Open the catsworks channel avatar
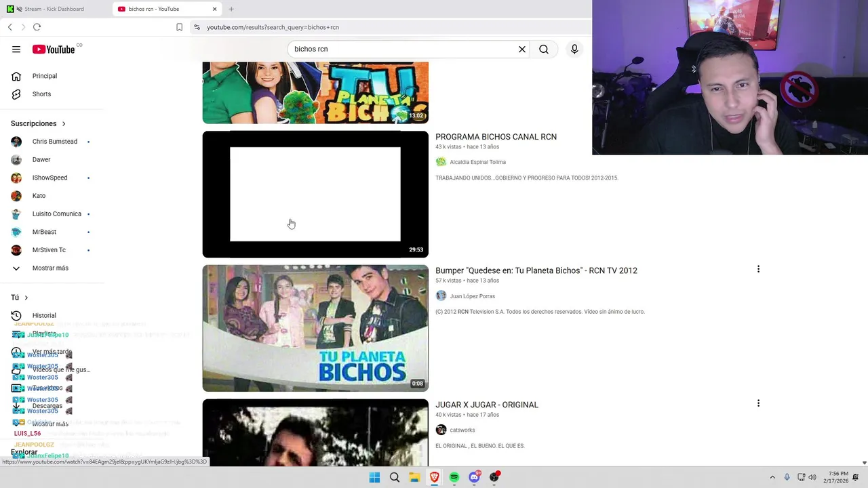 (441, 430)
